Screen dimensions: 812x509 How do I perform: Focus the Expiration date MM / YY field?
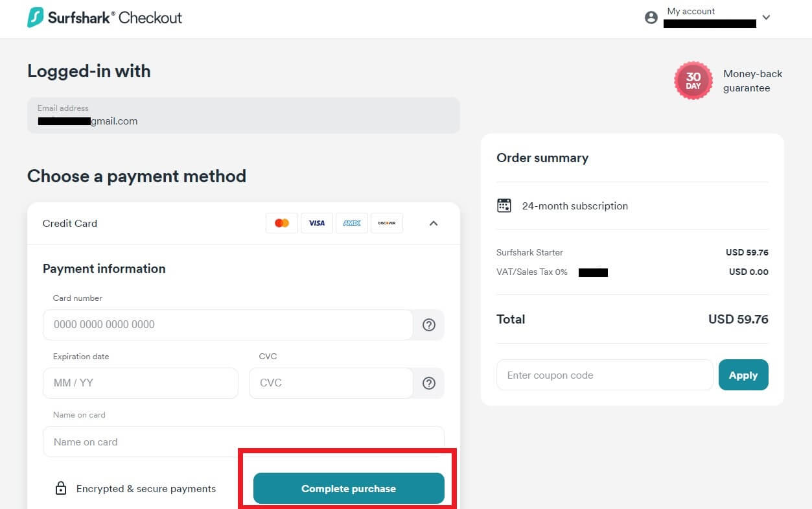click(x=141, y=383)
